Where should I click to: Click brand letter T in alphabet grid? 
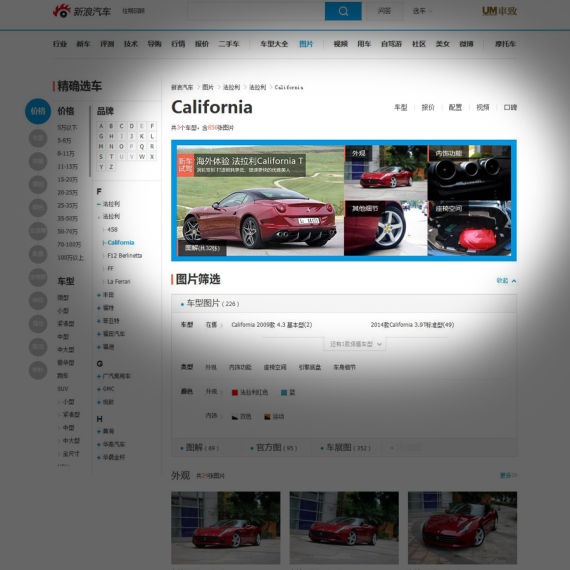[111, 156]
